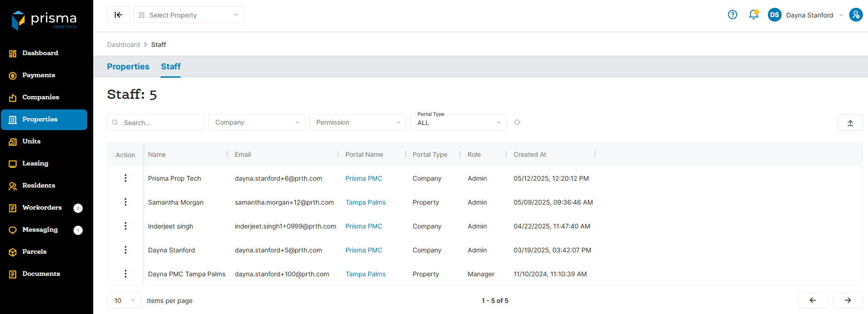The height and width of the screenshot is (314, 868).
Task: Open action menu for Dayna PMC Tampa Palms
Action: (125, 274)
